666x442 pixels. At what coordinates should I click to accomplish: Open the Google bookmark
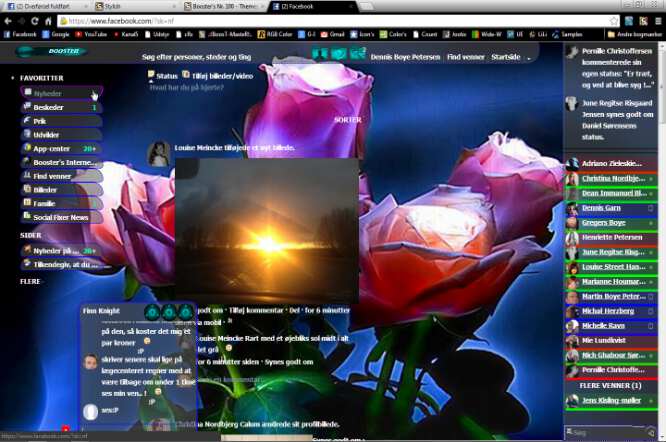click(x=56, y=34)
